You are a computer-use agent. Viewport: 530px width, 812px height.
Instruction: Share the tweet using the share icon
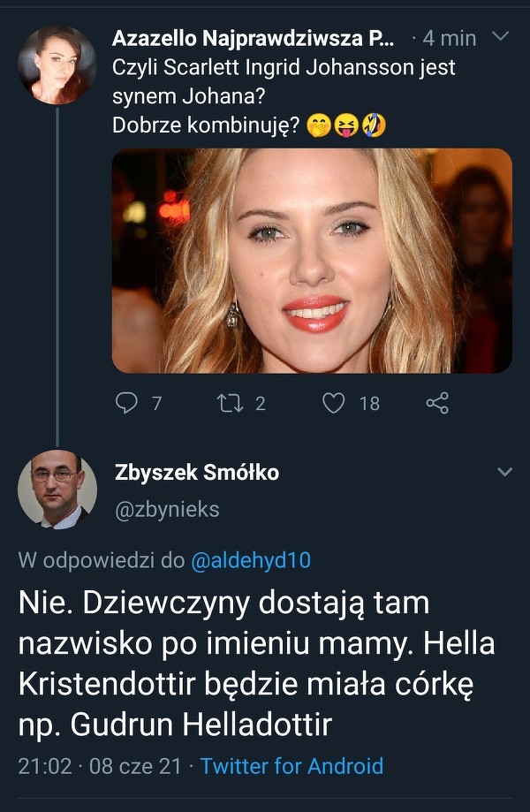click(437, 404)
